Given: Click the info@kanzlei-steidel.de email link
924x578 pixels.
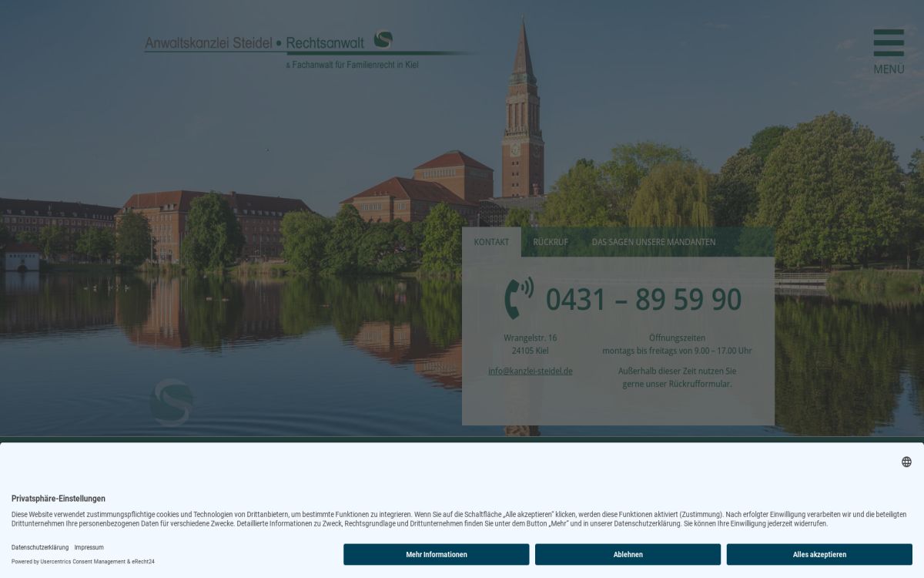Looking at the screenshot, I should [x=530, y=371].
